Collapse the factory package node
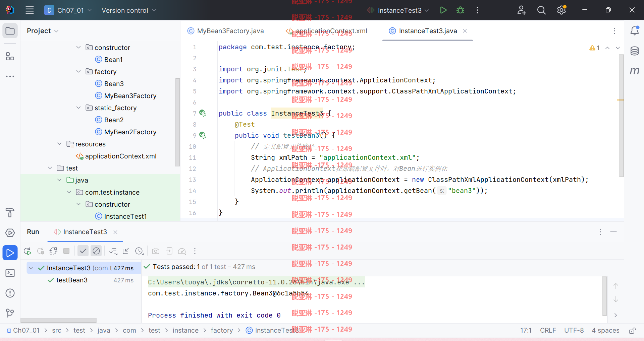Viewport: 644px width, 341px height. tap(78, 71)
